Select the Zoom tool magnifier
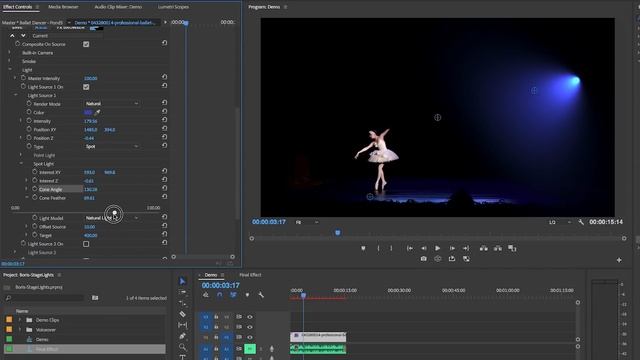Screen dimensions: 640x360 (182, 347)
